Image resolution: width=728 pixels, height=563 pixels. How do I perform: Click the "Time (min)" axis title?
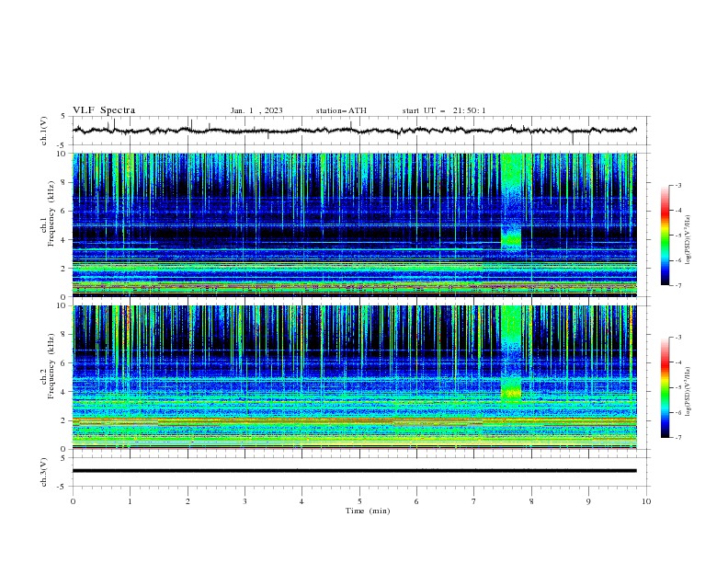pos(368,511)
